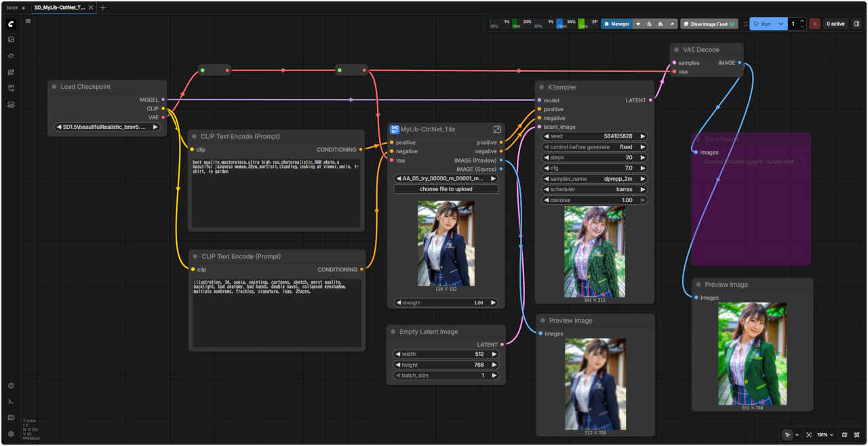Open a new workflow tab with plus

[103, 7]
